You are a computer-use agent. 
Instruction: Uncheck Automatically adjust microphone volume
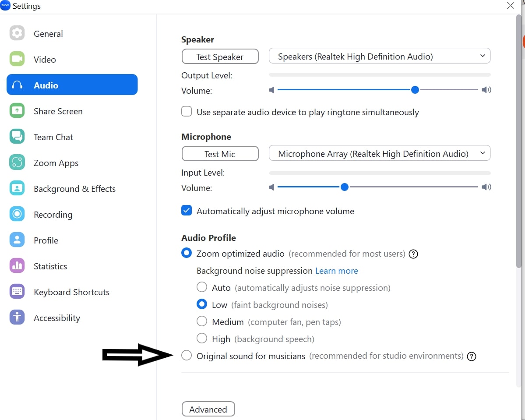click(x=187, y=211)
